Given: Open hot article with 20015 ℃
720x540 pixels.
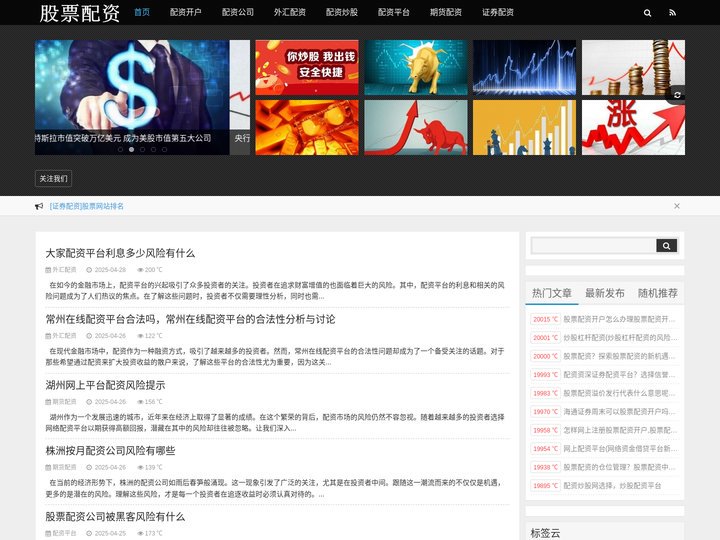Looking at the screenshot, I should [x=619, y=319].
